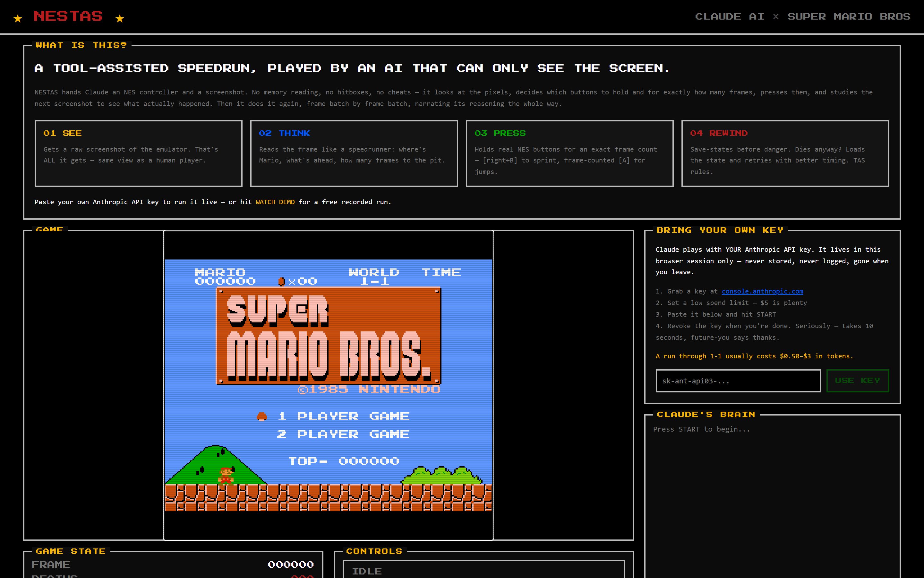The image size is (924, 578).
Task: Click the 'A run through 1-1 usually costs' note
Action: coord(754,356)
